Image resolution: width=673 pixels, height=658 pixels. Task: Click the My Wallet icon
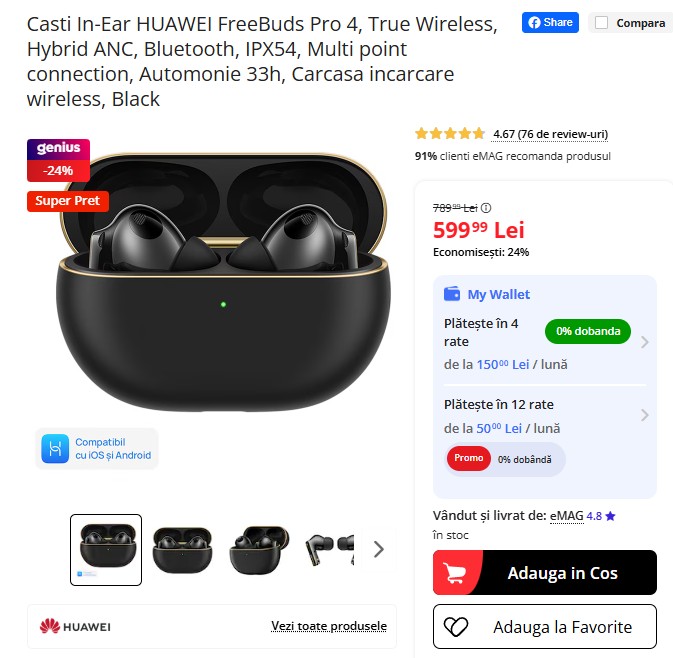pyautogui.click(x=452, y=294)
